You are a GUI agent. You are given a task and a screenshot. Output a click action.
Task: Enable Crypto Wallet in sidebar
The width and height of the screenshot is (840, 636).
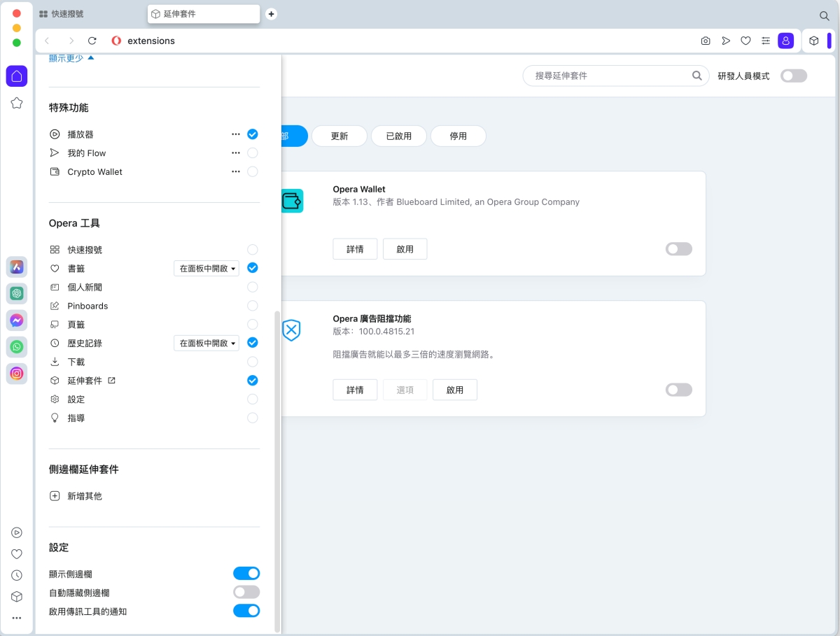[253, 172]
